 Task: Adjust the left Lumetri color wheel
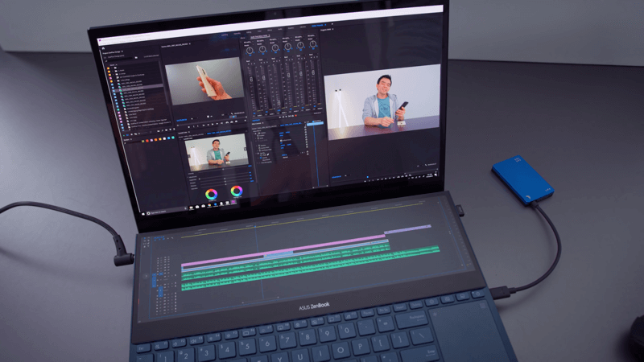click(x=211, y=194)
